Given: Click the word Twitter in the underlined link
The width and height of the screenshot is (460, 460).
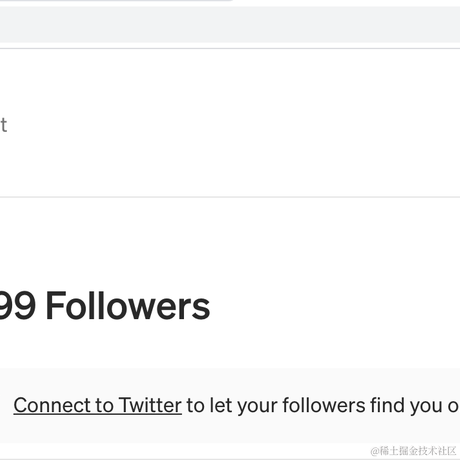Looking at the screenshot, I should [150, 405].
